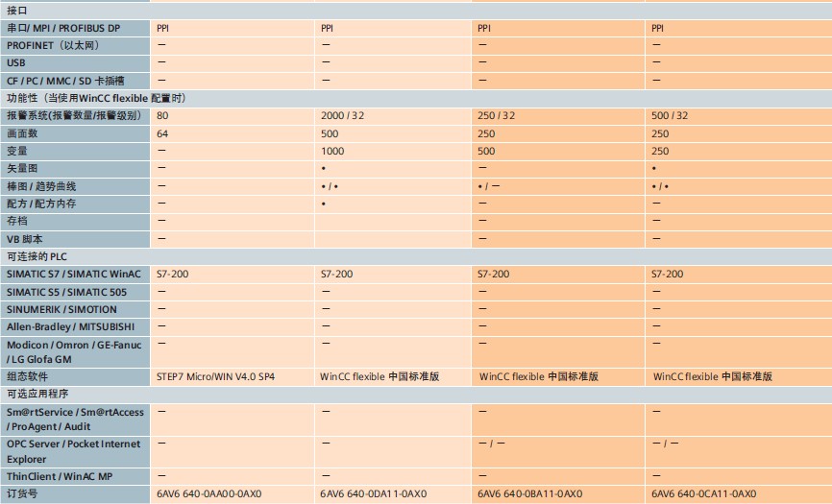832x504 pixels.
Task: Click the 1000 value in the 变量 row
Action: click(332, 151)
